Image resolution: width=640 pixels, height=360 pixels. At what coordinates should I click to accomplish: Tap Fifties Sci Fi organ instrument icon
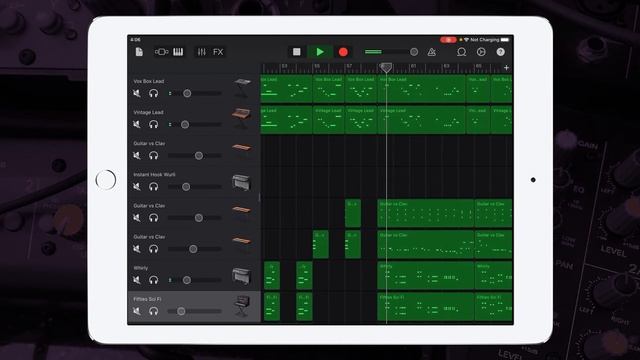(242, 306)
